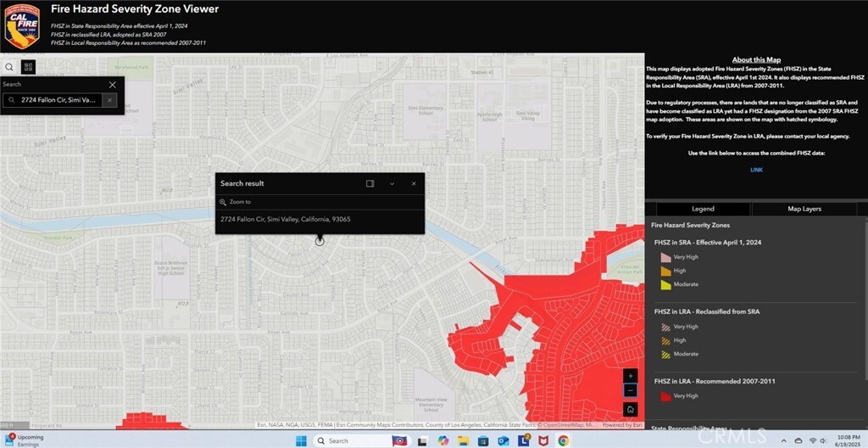The image size is (868, 448).
Task: Collapse the Search result popup
Action: 392,183
